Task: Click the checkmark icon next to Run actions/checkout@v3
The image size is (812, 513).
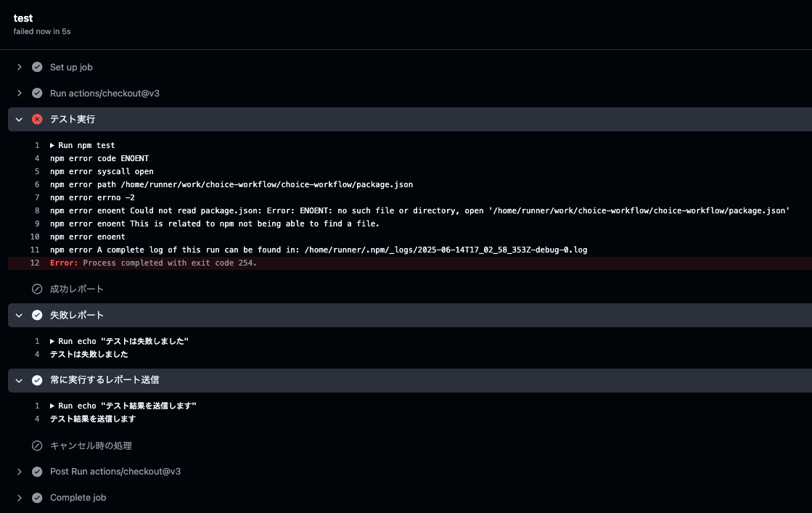Action: point(37,93)
